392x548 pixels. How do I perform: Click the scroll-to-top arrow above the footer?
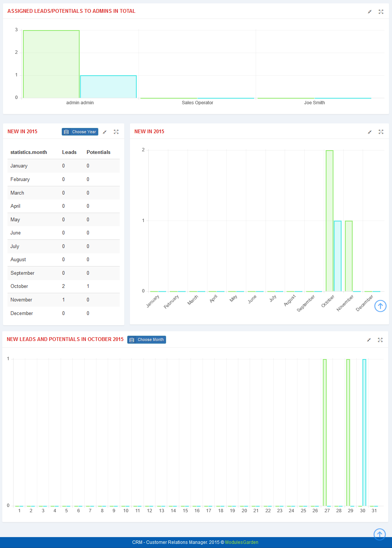click(380, 534)
